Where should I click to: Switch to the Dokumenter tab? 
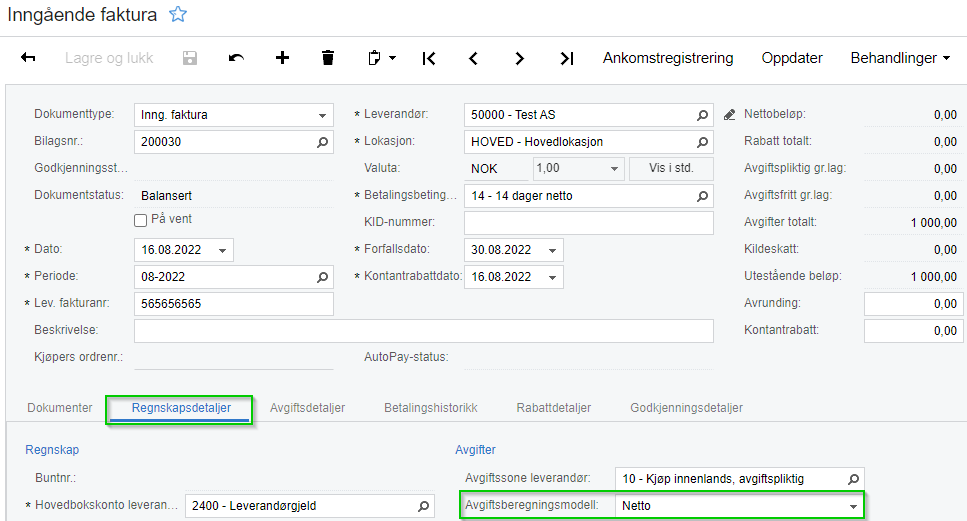click(60, 408)
